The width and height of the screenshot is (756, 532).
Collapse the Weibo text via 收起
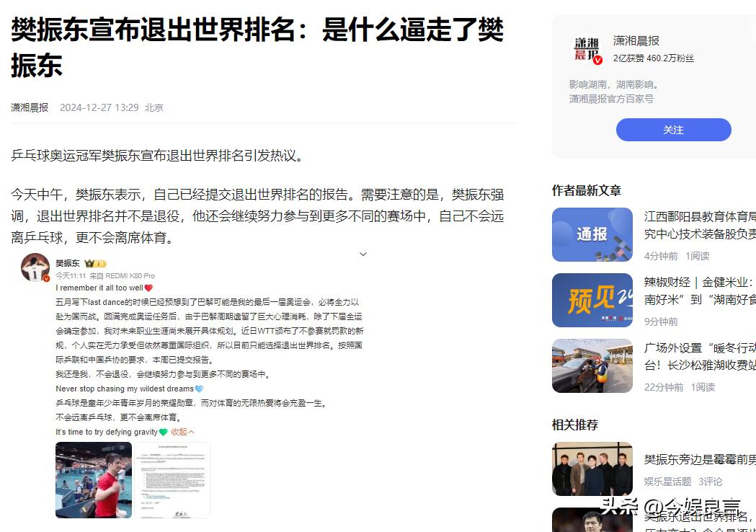pyautogui.click(x=182, y=432)
